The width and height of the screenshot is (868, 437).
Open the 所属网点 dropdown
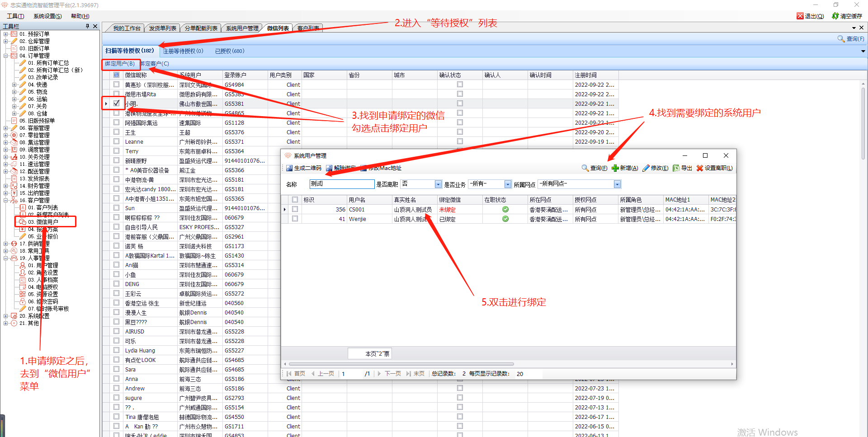click(x=617, y=184)
